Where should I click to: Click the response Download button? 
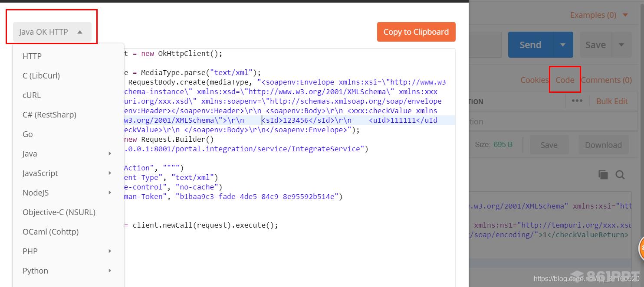click(603, 145)
